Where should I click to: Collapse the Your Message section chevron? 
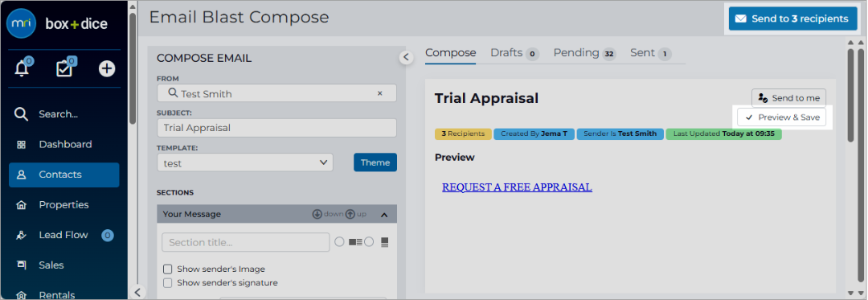click(x=385, y=214)
